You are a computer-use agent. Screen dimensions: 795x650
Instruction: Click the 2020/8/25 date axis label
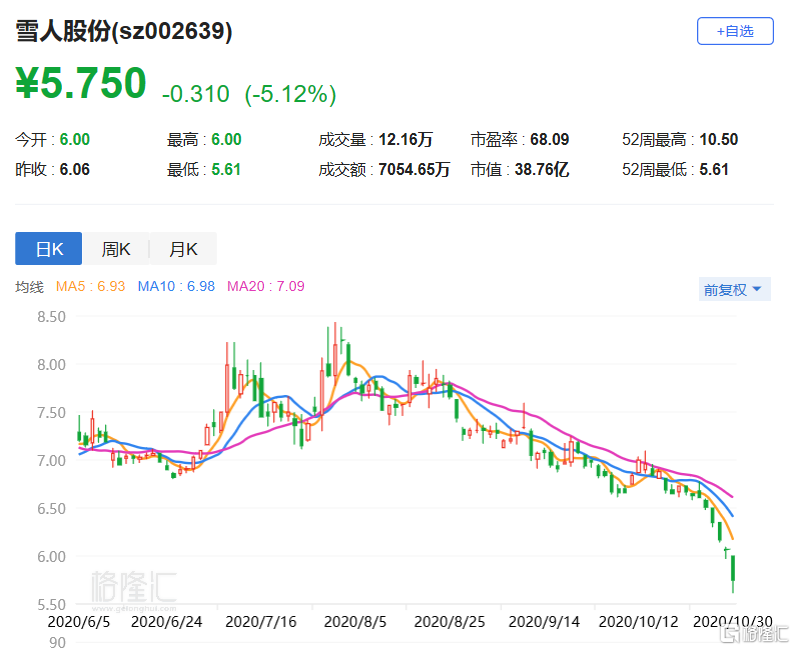click(449, 622)
